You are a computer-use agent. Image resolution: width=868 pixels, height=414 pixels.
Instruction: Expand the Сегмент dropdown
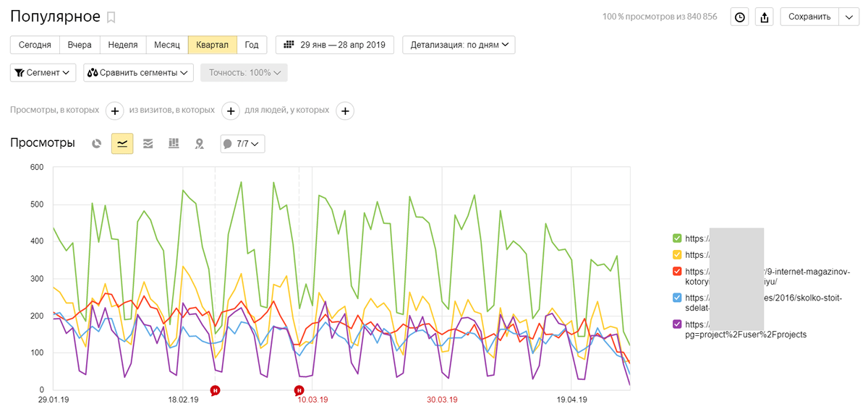point(43,73)
